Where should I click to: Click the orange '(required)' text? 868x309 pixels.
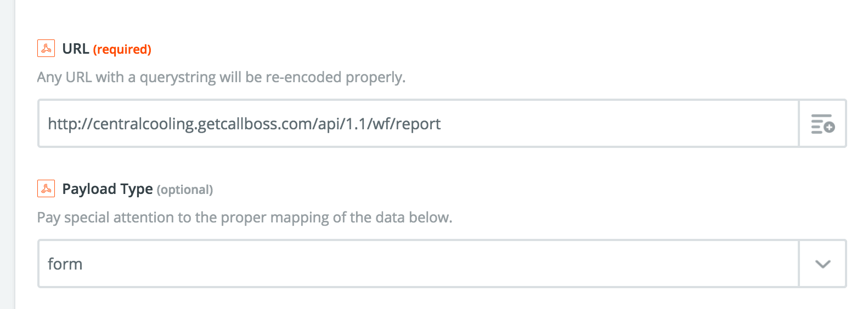pos(122,49)
